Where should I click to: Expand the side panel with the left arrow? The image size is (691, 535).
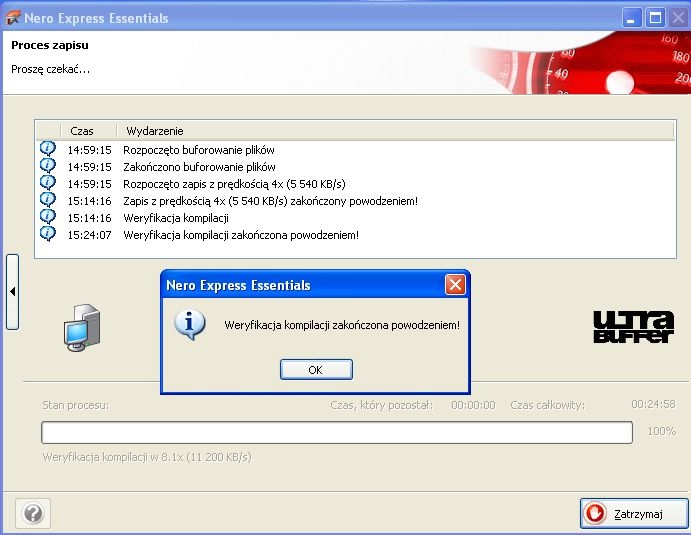tap(12, 291)
